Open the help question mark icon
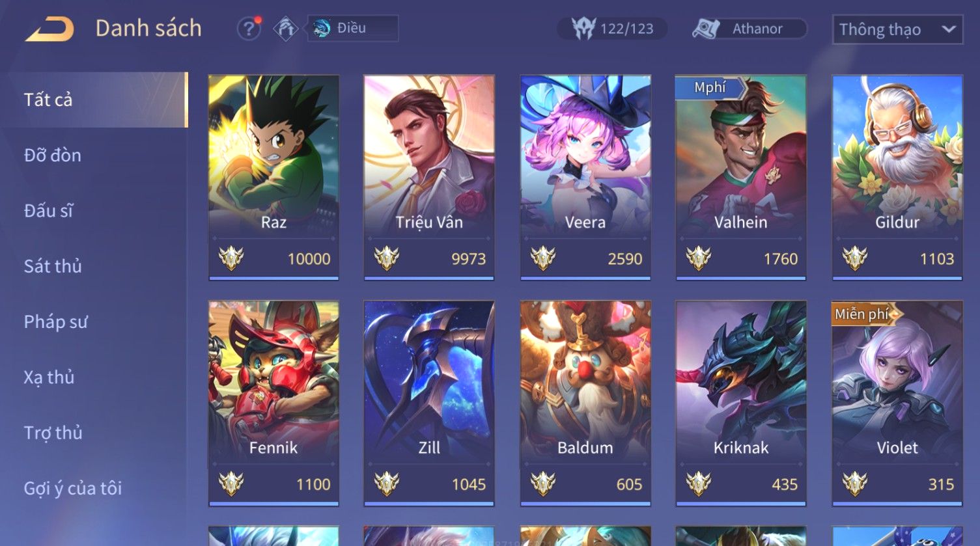Viewport: 980px width, 546px height. click(249, 29)
